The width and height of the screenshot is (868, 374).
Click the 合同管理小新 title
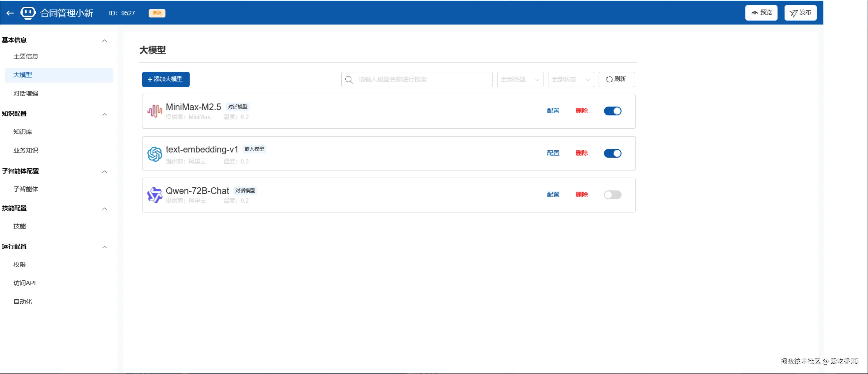pos(67,13)
